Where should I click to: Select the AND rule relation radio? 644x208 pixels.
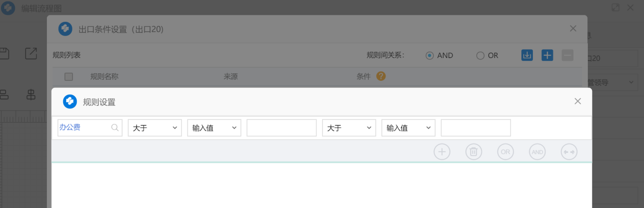click(x=430, y=56)
